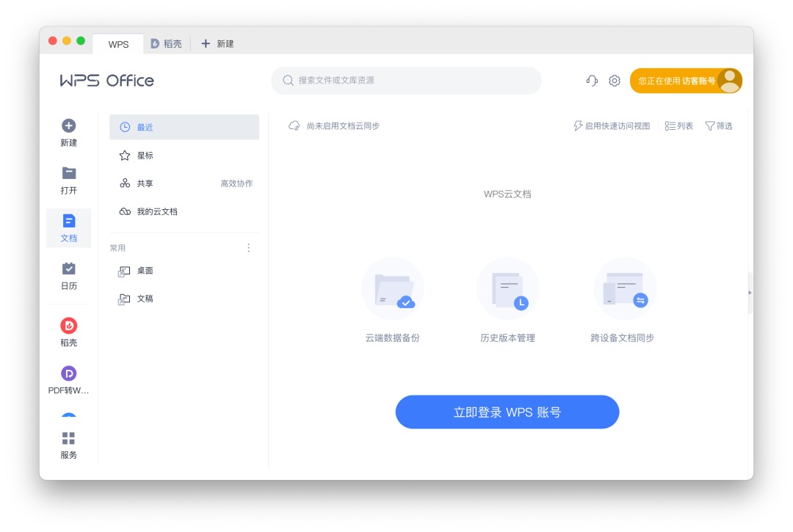Image resolution: width=793 pixels, height=532 pixels.
Task: Open 文稿 under 常用
Action: (x=184, y=299)
